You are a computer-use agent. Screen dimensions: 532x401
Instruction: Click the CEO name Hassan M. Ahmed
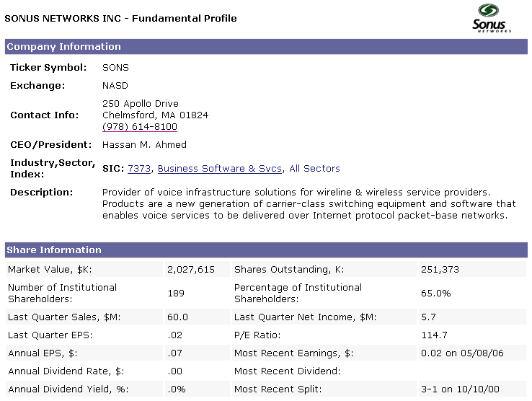coord(144,145)
